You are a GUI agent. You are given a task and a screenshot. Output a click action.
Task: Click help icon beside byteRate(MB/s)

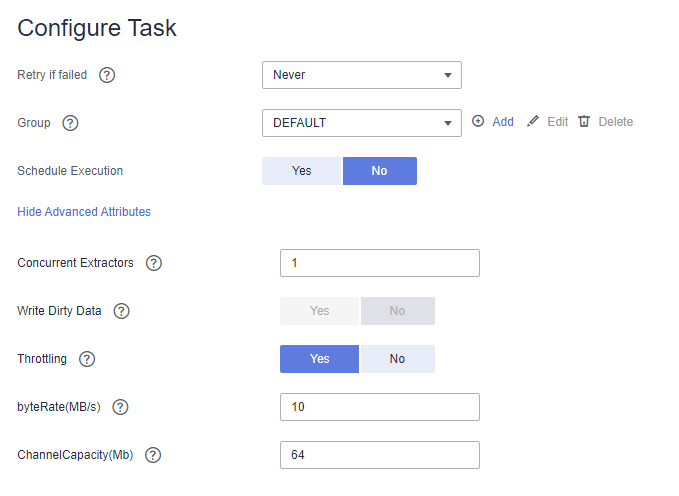(120, 407)
